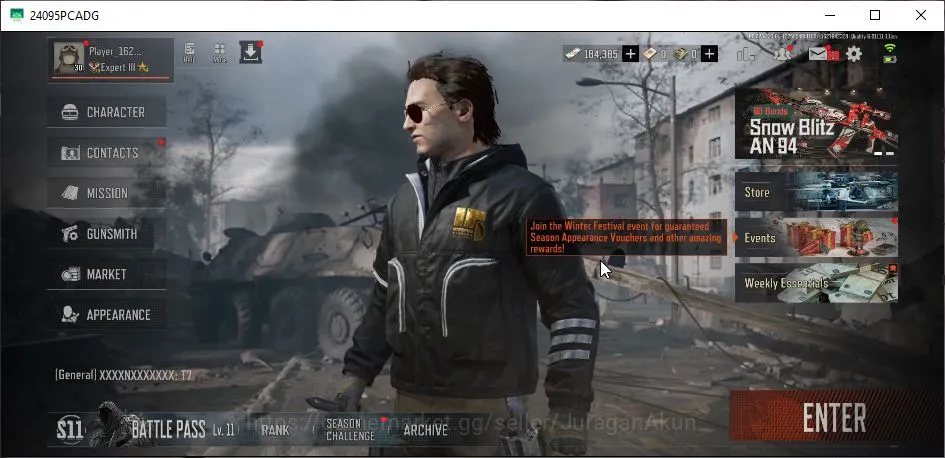Open the Mission menu
This screenshot has width=945, height=458.
(x=107, y=193)
